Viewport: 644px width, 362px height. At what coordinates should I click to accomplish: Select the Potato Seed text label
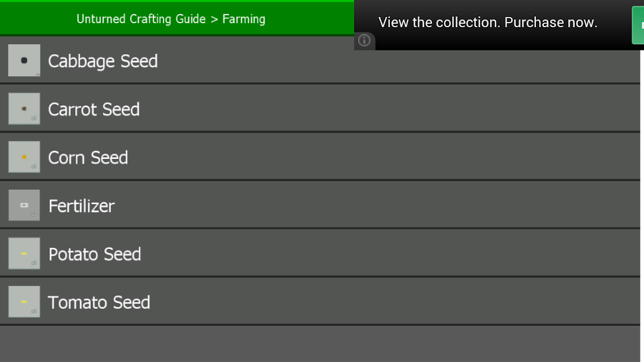(95, 254)
